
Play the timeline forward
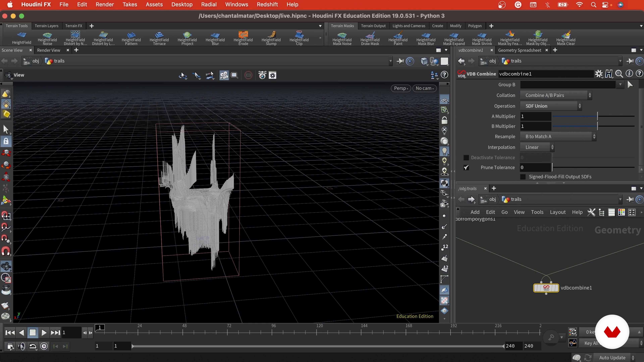pos(44,333)
